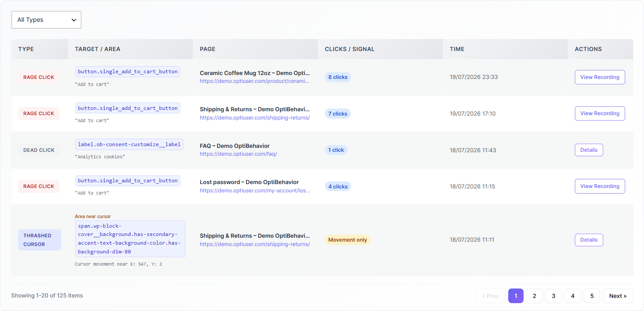The image size is (644, 311).
Task: Click the THRASHED CURSOR type badge
Action: coord(39,240)
